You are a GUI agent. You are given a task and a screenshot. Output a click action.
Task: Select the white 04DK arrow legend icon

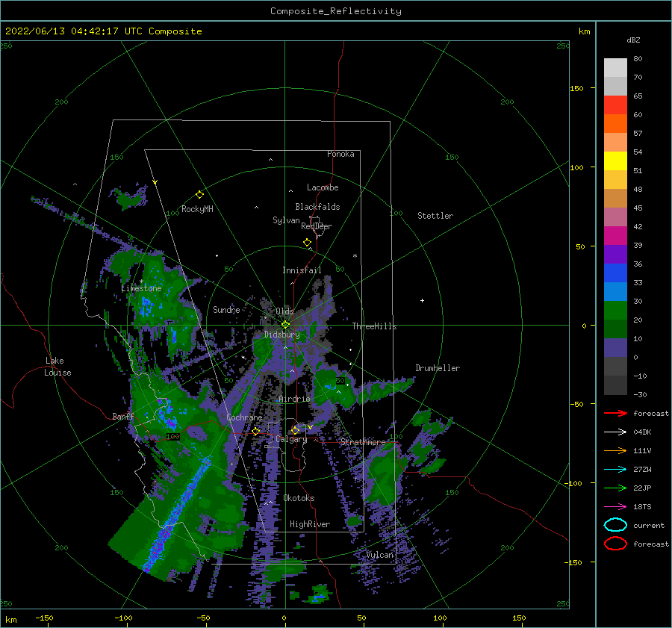tap(615, 432)
